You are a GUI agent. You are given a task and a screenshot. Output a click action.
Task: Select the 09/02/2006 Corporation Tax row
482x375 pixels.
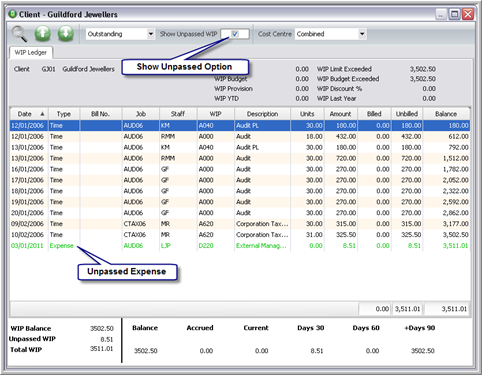click(x=240, y=224)
